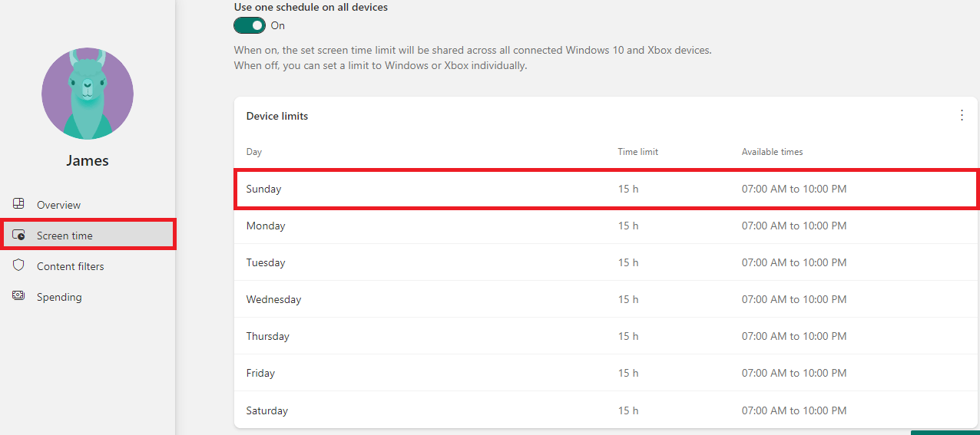Edit Friday's 15 h time limit
This screenshot has height=435, width=980.
tap(628, 373)
